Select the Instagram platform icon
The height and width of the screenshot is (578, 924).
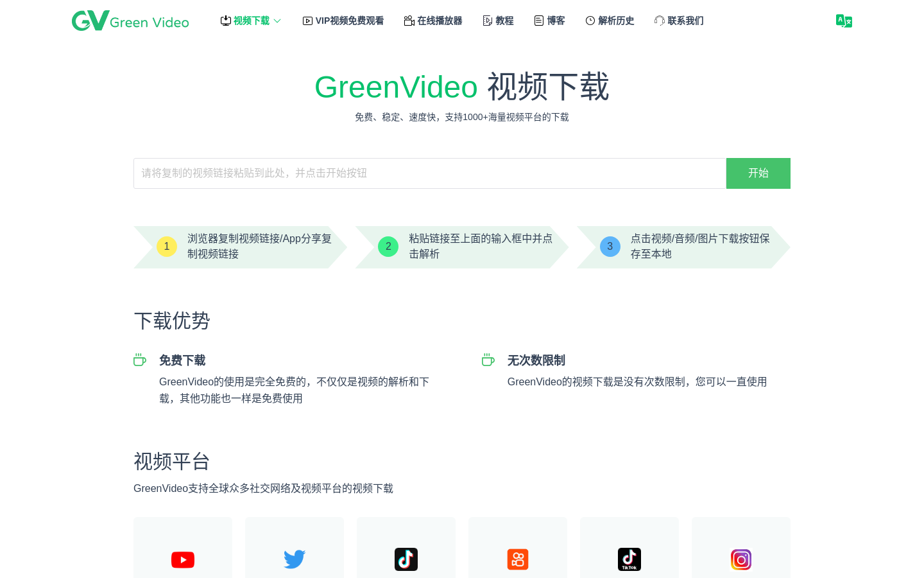click(741, 559)
